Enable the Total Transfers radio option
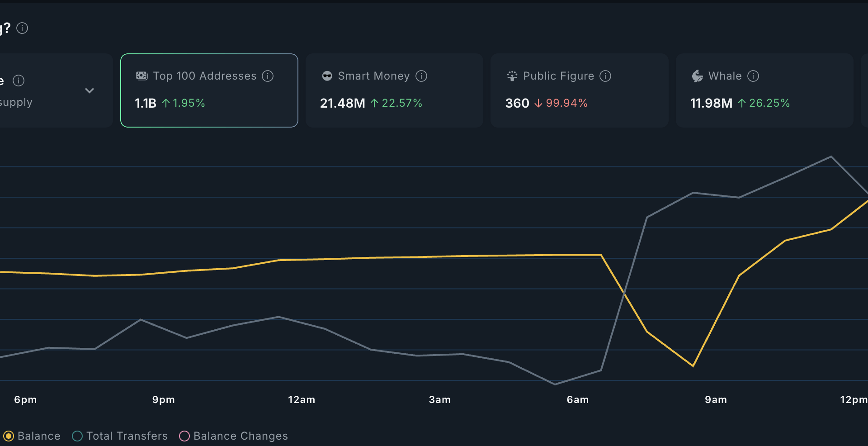The width and height of the screenshot is (868, 446). [x=77, y=436]
